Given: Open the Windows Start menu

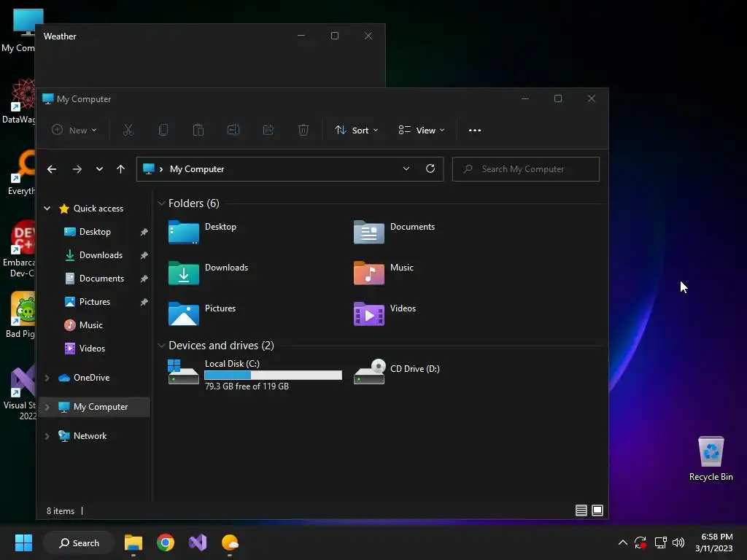Looking at the screenshot, I should pyautogui.click(x=23, y=542).
